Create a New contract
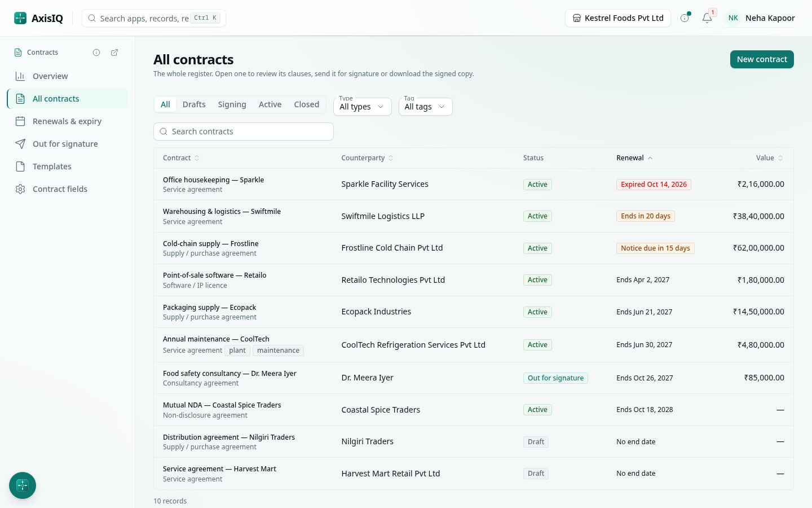This screenshot has width=812, height=508. (x=762, y=59)
